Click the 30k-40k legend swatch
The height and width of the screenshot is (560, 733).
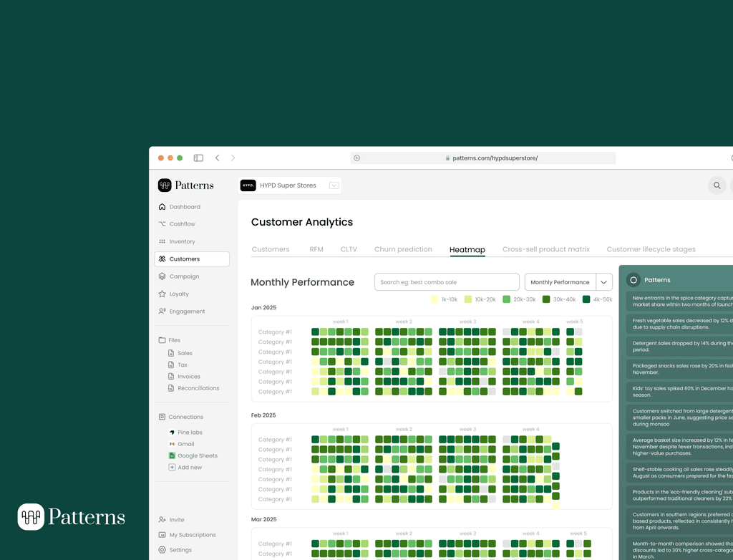click(546, 299)
